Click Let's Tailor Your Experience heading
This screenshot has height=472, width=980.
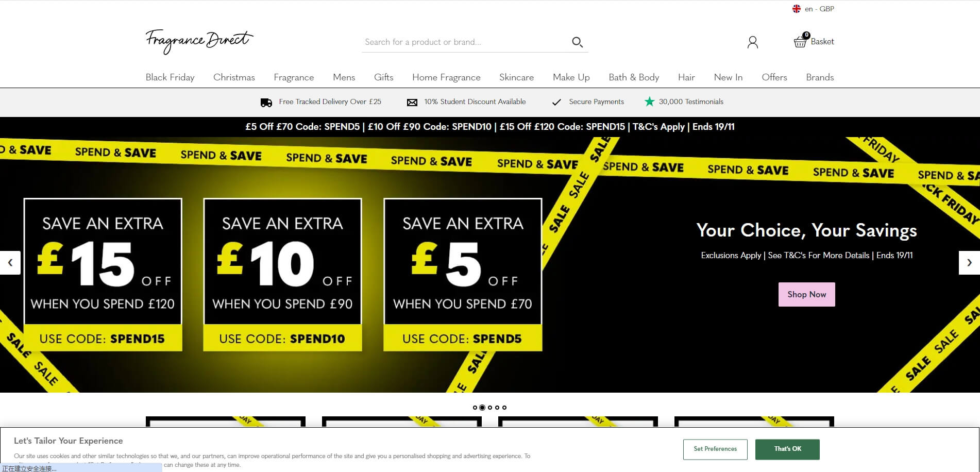click(x=69, y=441)
